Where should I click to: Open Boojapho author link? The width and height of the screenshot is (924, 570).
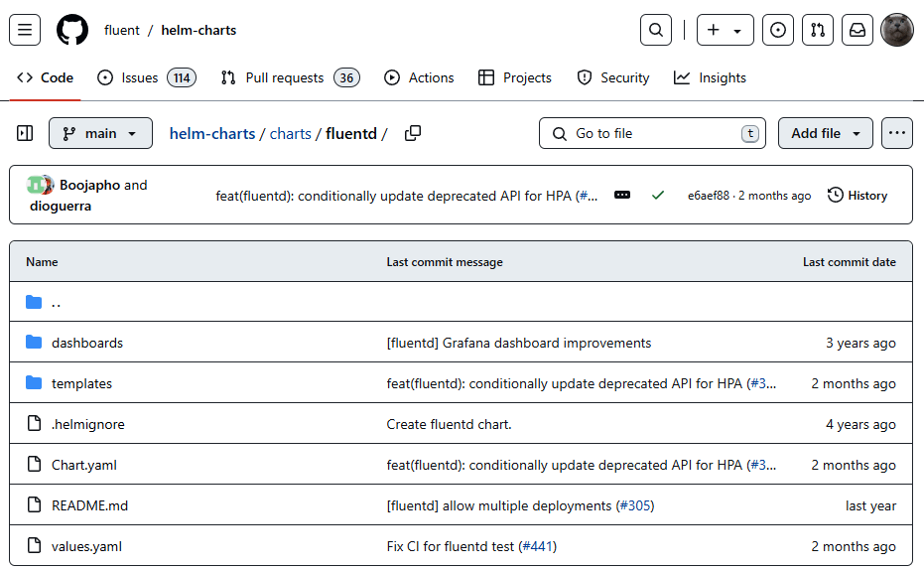(x=90, y=185)
